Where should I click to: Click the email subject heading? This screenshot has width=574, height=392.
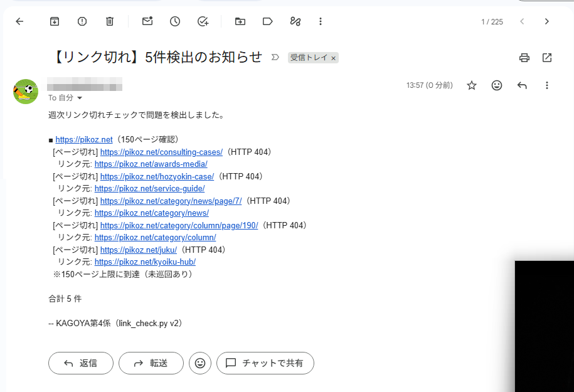[x=157, y=57]
